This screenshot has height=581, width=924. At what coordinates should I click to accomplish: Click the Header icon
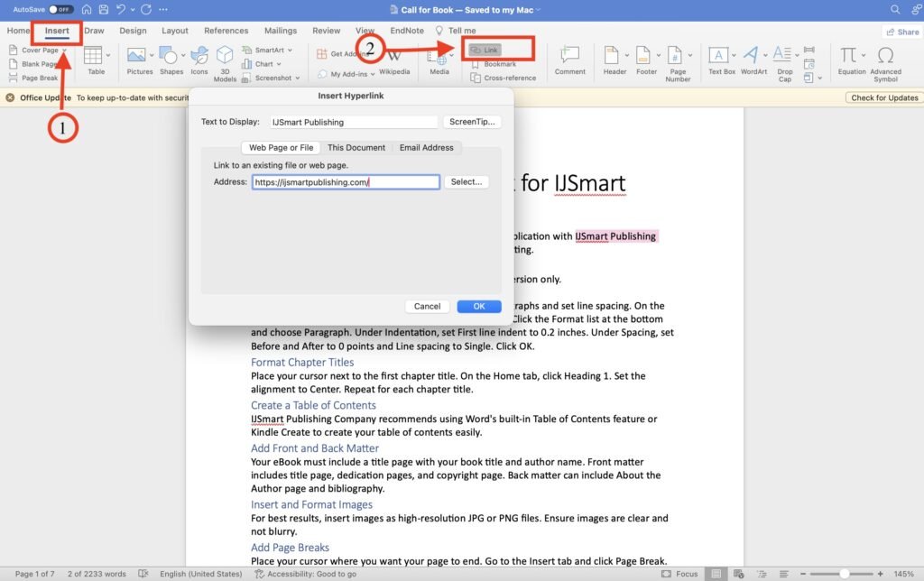(611, 55)
